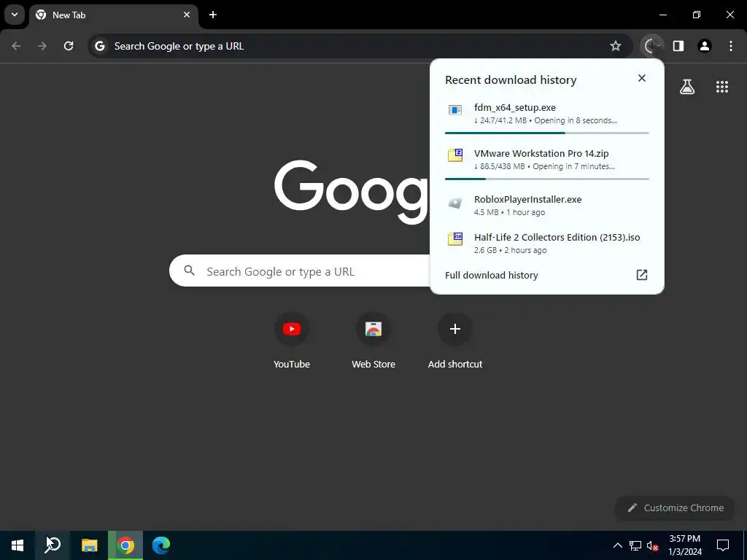Select the New Tab tab
The height and width of the screenshot is (560, 747).
113,15
